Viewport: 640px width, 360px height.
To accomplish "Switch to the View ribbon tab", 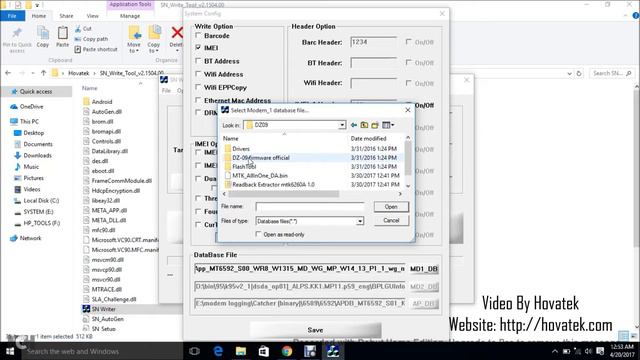I will tap(93, 16).
